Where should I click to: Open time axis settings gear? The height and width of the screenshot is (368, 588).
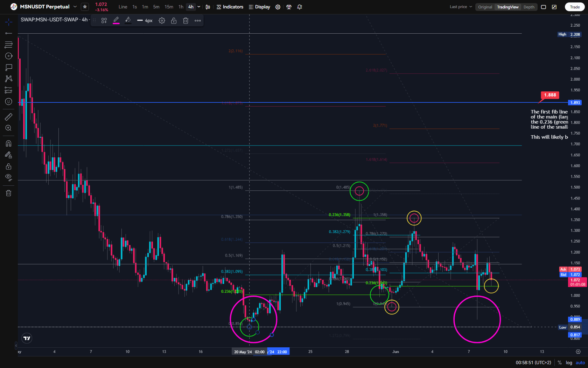(x=578, y=352)
